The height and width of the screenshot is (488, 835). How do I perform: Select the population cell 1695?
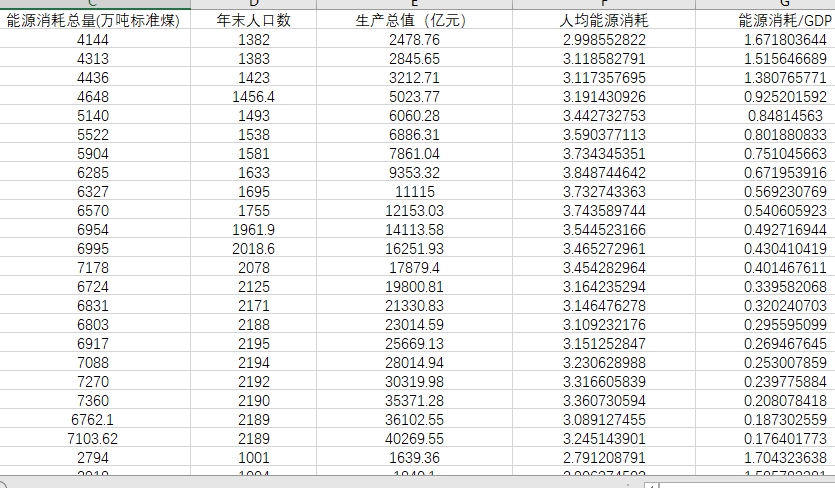pyautogui.click(x=253, y=192)
